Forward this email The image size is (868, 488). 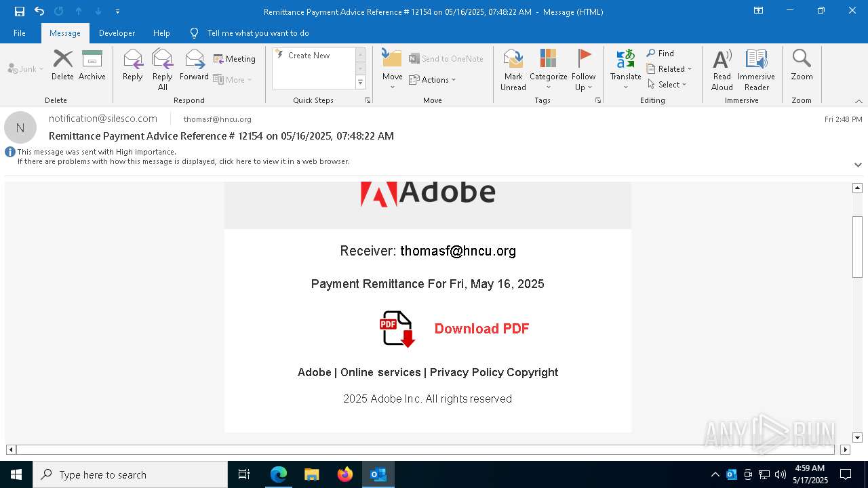(x=194, y=65)
